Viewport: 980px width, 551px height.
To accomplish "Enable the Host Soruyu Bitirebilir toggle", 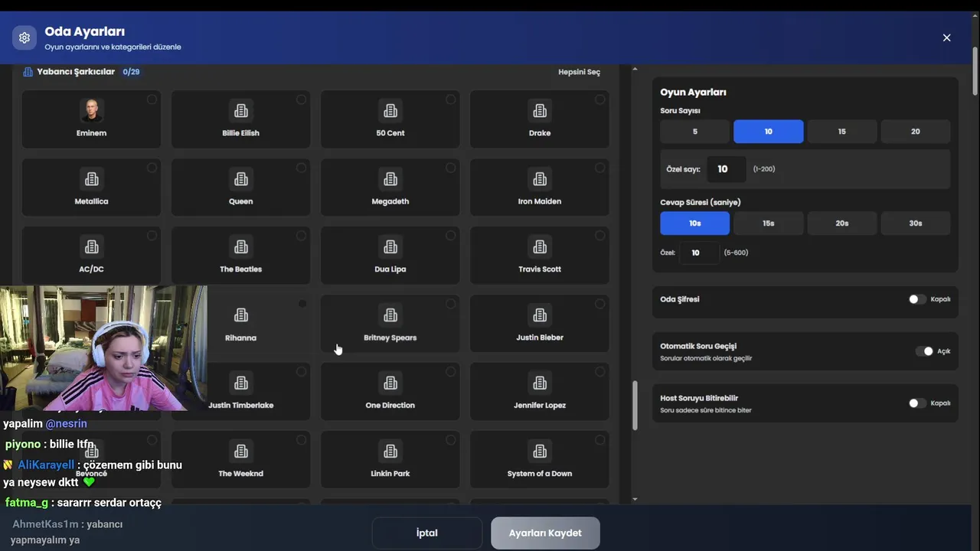I will point(917,403).
